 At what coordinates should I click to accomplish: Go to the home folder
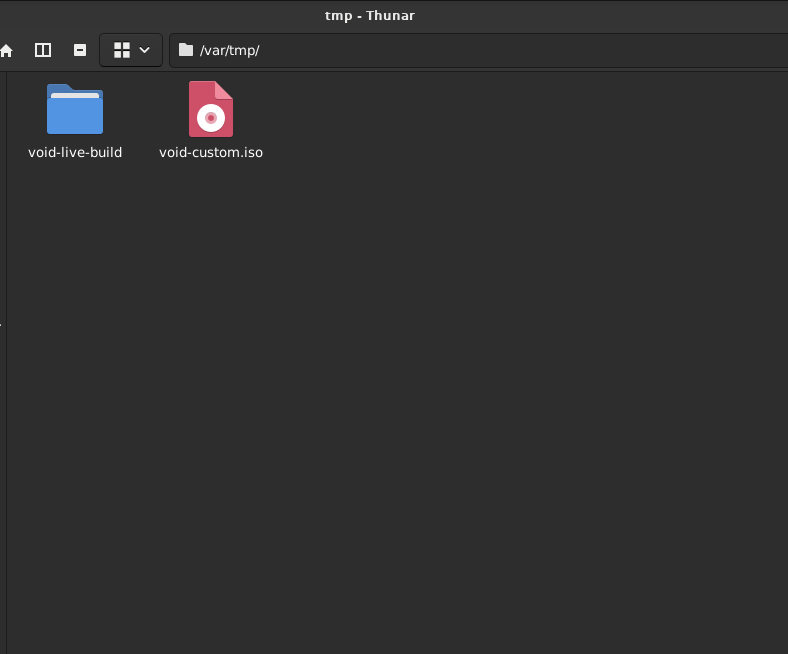pos(6,50)
